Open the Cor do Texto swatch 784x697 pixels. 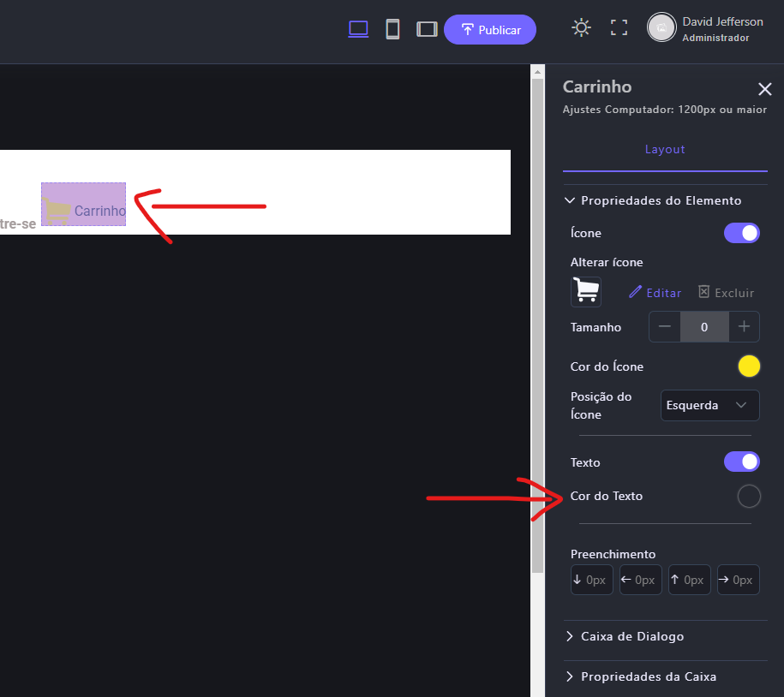(x=749, y=497)
